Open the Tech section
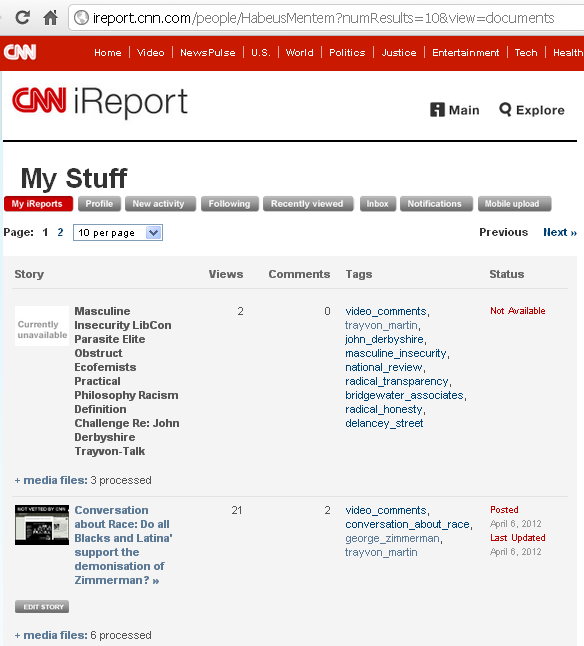This screenshot has height=646, width=584. click(x=526, y=53)
